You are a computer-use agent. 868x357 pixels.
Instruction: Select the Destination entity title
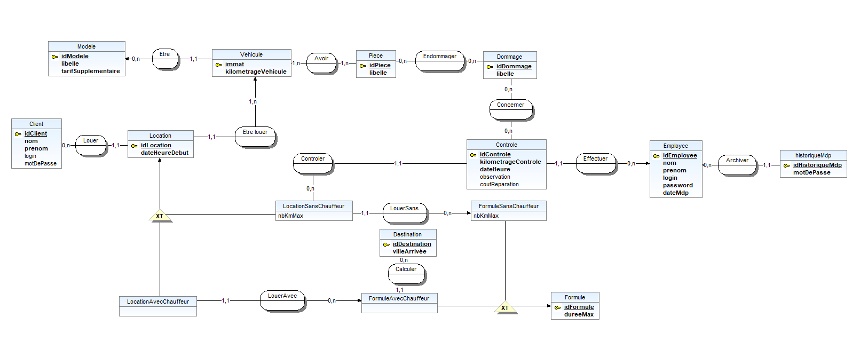pyautogui.click(x=408, y=234)
